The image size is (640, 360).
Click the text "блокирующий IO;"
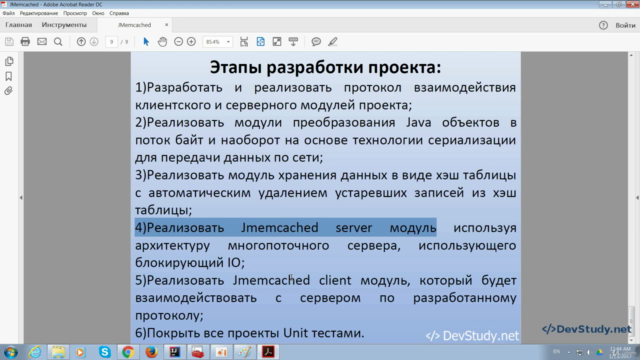[x=190, y=263]
